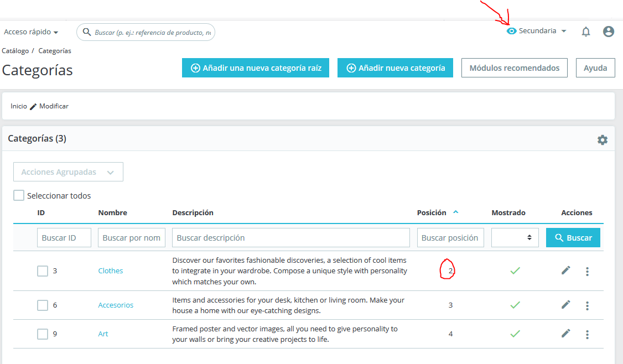Select the checkbox for Clothes row
This screenshot has width=623, height=364.
point(43,271)
